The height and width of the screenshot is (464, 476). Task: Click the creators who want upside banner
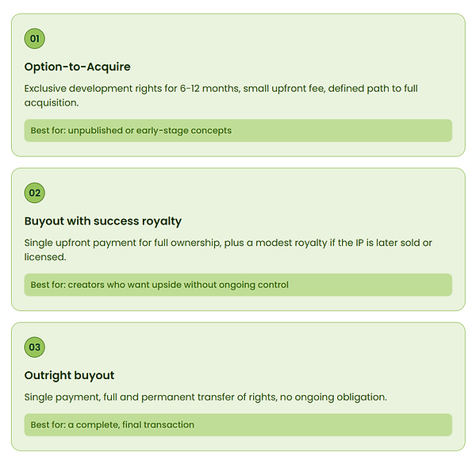pyautogui.click(x=238, y=285)
